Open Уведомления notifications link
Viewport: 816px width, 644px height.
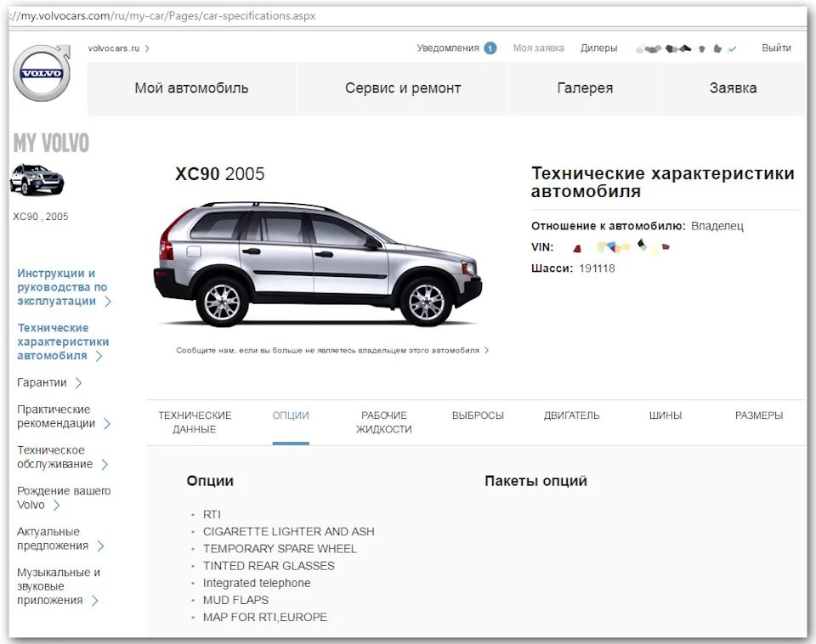tap(448, 48)
